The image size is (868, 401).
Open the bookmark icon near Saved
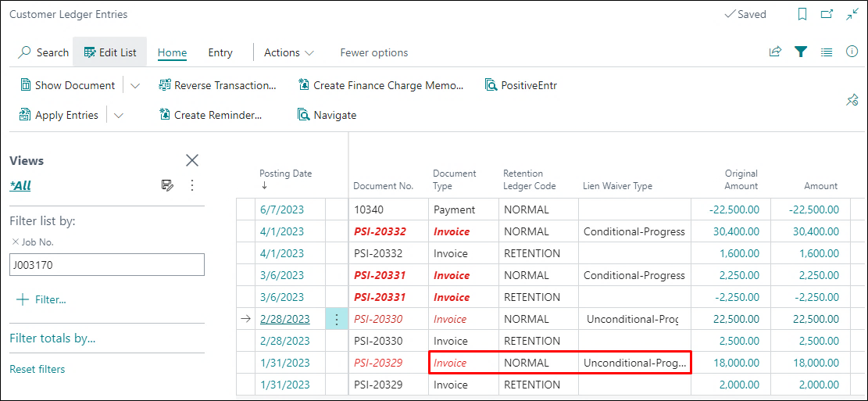click(x=802, y=15)
